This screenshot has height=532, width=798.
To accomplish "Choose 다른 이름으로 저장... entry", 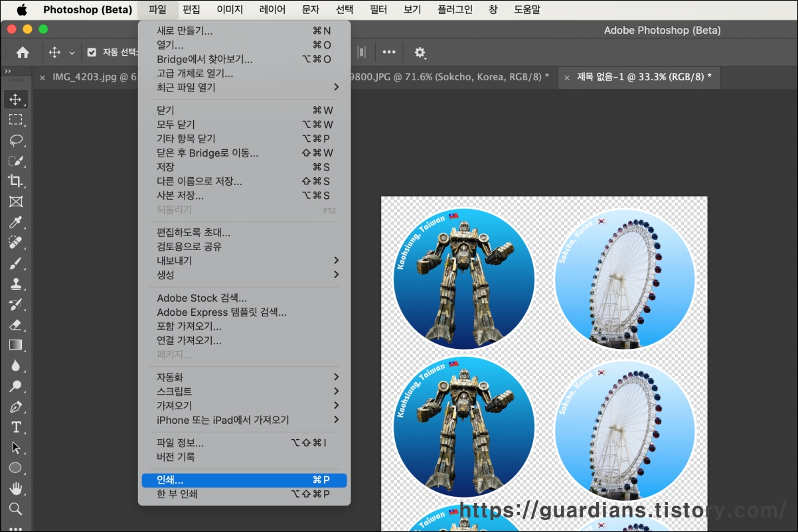I will [244, 181].
